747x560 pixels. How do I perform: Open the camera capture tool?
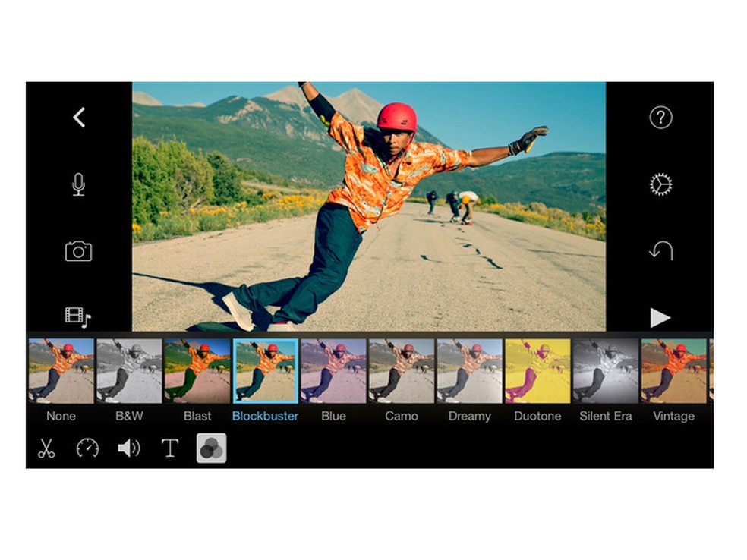click(x=78, y=251)
